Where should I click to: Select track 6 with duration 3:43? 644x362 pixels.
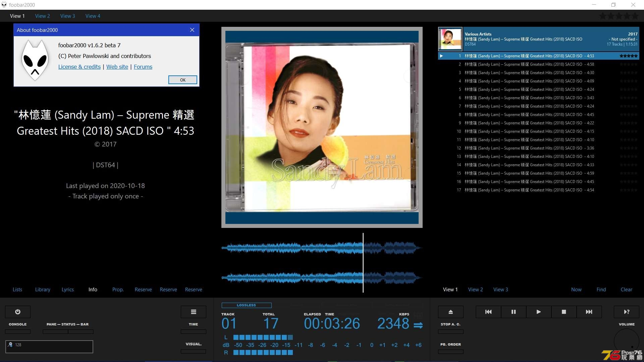coord(539,98)
